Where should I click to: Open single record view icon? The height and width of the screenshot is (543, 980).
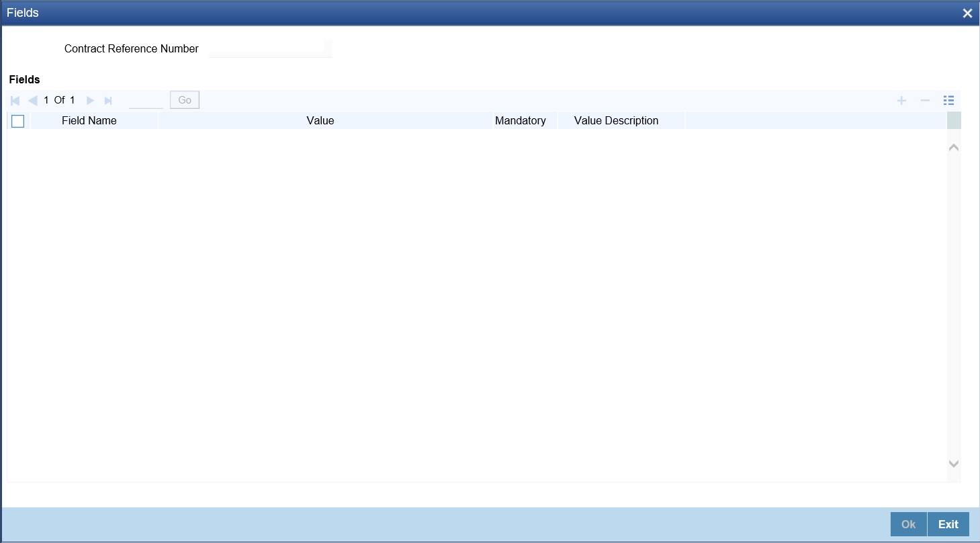pyautogui.click(x=948, y=100)
